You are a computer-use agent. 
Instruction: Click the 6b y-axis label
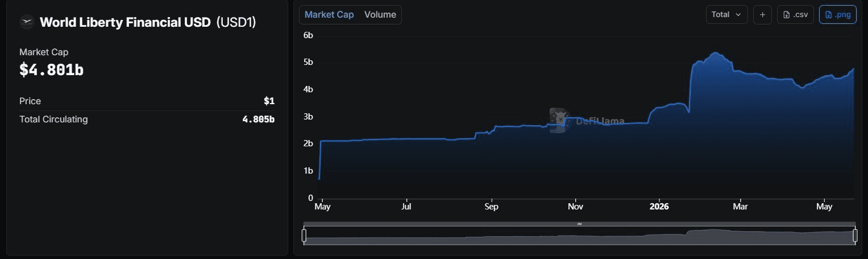coord(308,35)
